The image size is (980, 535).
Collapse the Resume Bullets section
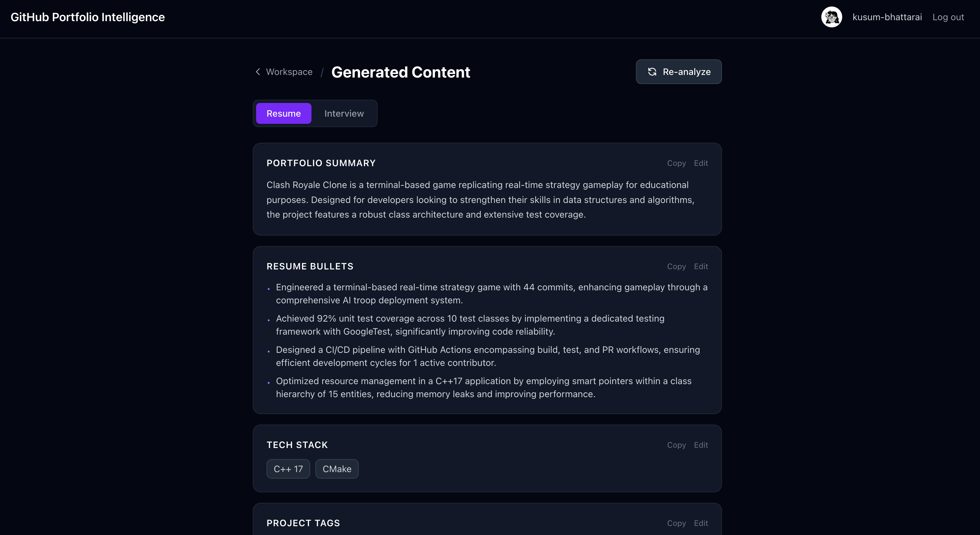tap(310, 266)
